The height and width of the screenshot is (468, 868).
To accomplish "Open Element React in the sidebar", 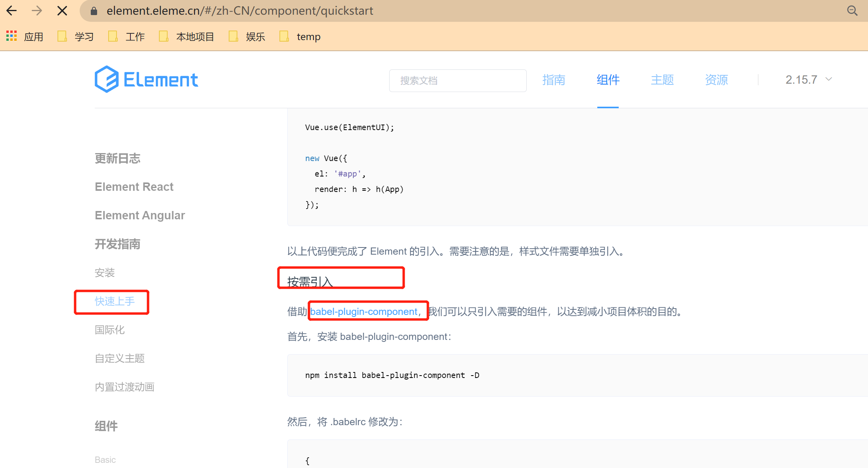I will point(134,187).
